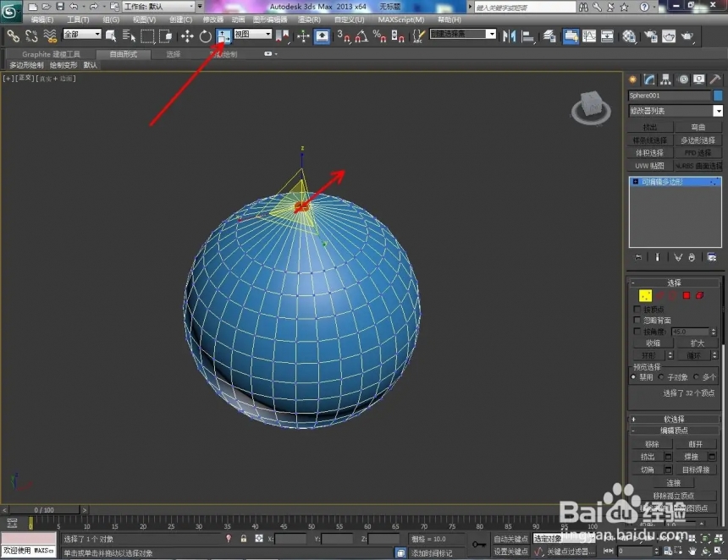The width and height of the screenshot is (728, 560).
Task: Click the Select and Manipulate icon
Action: pos(303,36)
